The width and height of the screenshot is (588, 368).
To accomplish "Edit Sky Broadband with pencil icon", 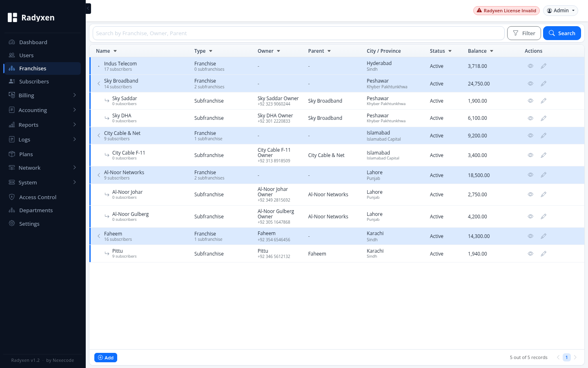I will point(543,83).
